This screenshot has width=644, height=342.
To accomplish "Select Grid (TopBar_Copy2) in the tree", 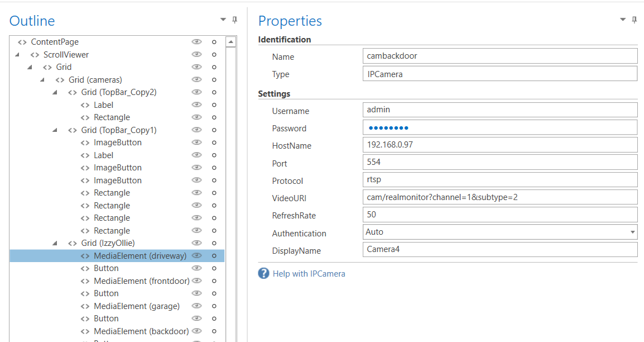I will click(117, 93).
